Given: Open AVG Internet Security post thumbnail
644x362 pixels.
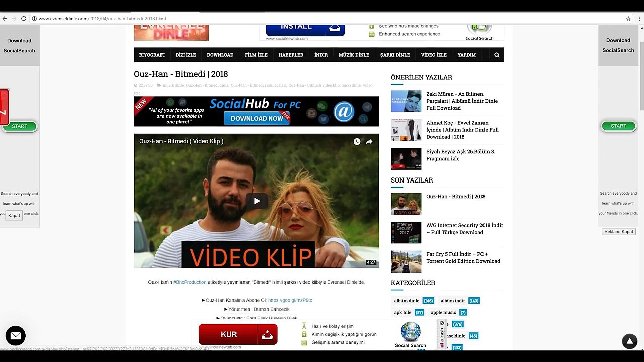Looking at the screenshot, I should [x=406, y=232].
